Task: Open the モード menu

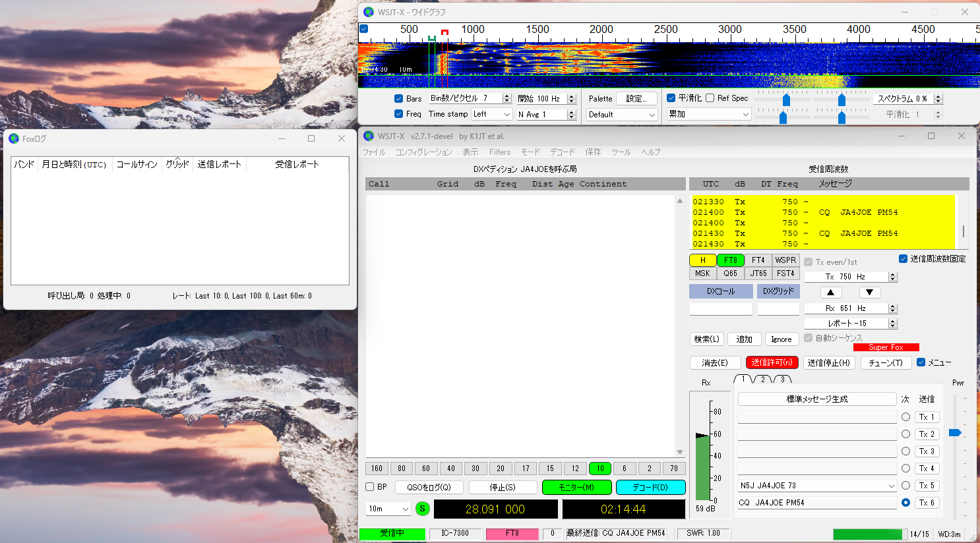Action: coord(531,152)
